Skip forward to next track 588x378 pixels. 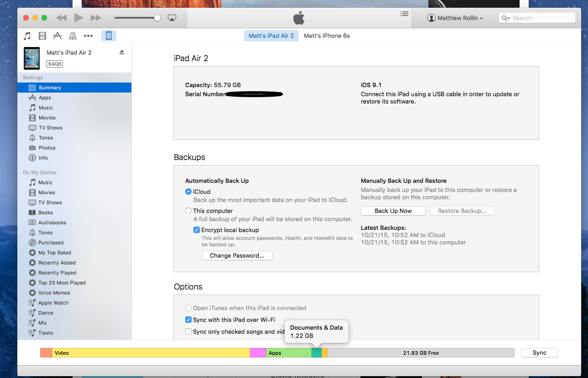96,18
